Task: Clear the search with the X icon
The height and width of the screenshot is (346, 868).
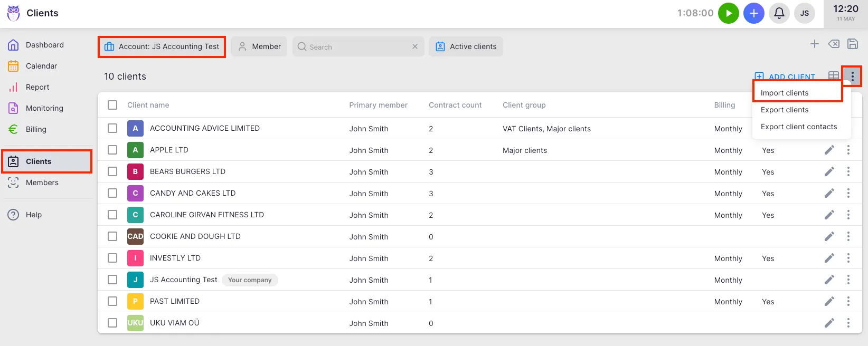Action: [x=415, y=46]
